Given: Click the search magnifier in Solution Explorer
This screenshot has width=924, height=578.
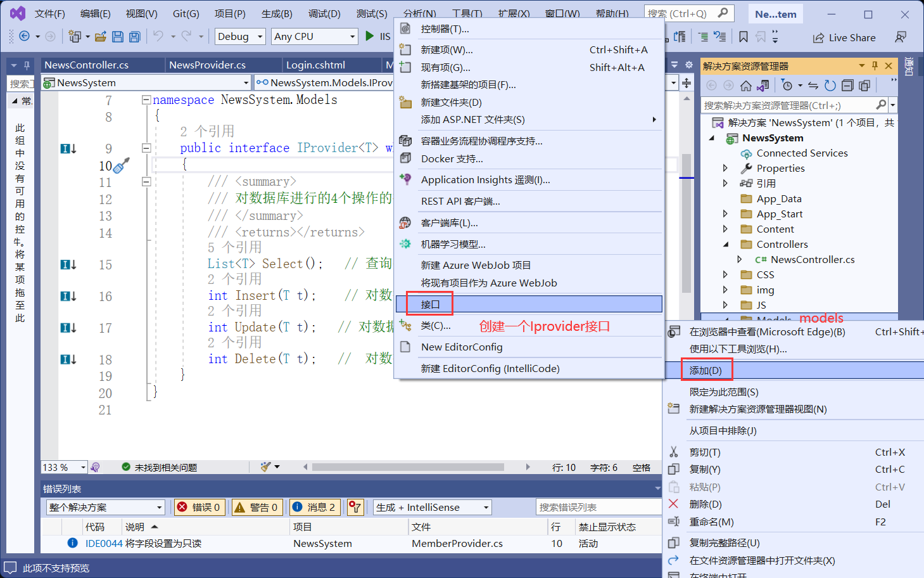Looking at the screenshot, I should pos(881,105).
